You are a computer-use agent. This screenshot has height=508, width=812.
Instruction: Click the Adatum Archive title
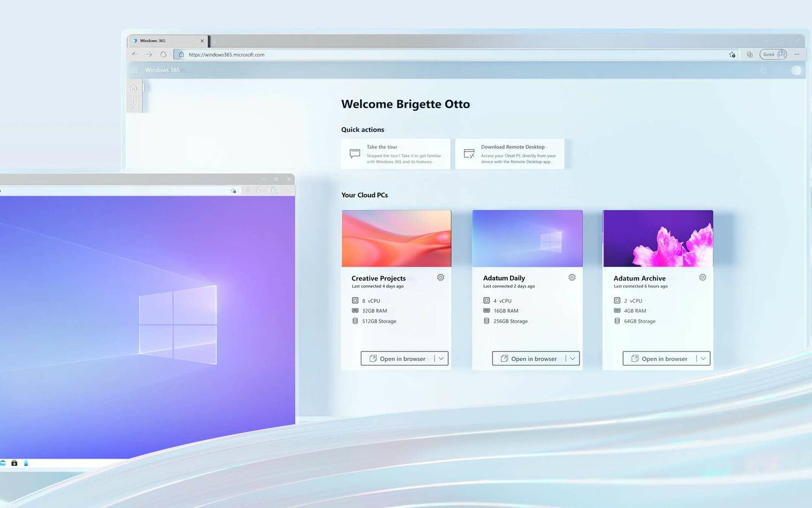coord(639,278)
